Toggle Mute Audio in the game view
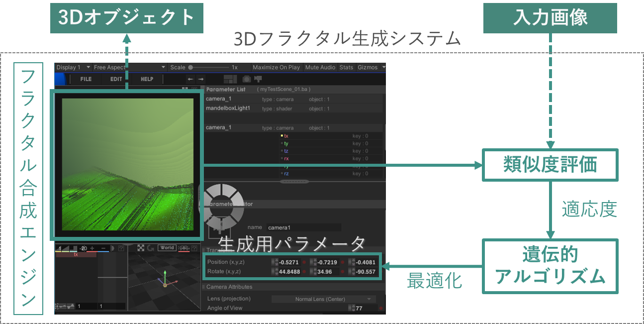Image resolution: width=644 pixels, height=324 pixels. (320, 67)
